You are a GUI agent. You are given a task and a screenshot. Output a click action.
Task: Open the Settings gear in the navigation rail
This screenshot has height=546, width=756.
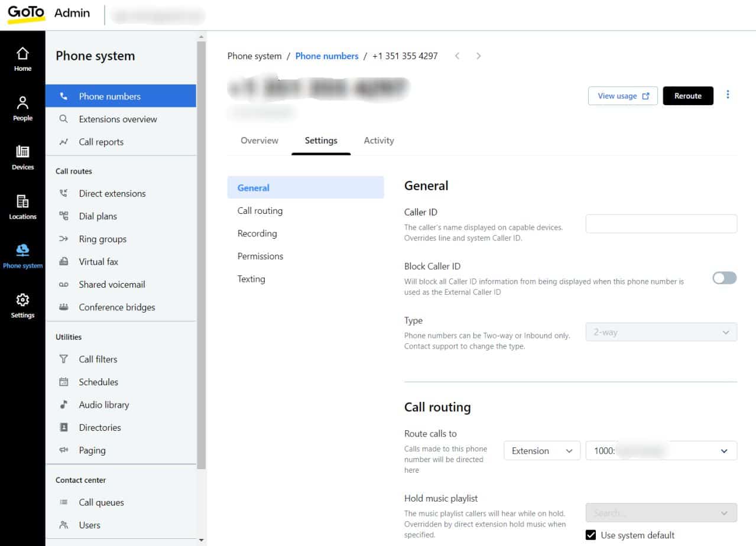pyautogui.click(x=22, y=305)
